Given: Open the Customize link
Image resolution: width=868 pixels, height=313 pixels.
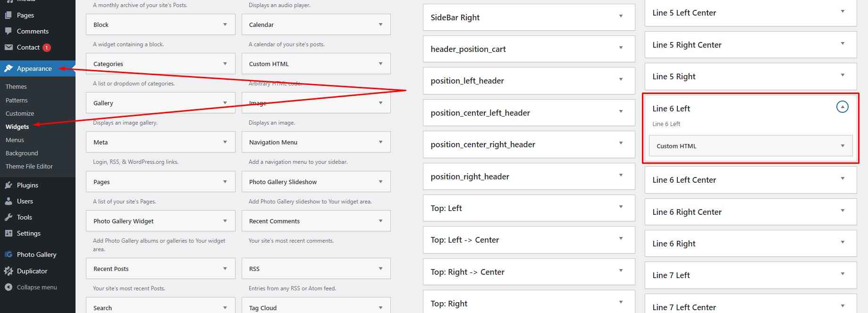Looking at the screenshot, I should click(x=20, y=113).
